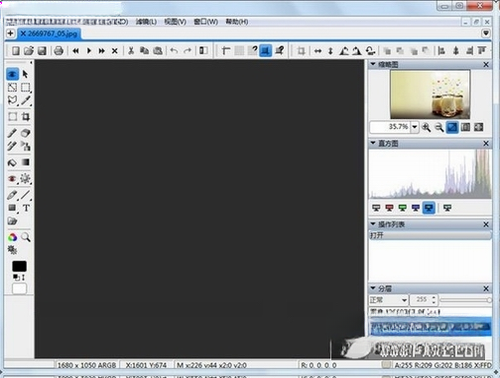Jump to the first image
Image resolution: width=500 pixels, height=378 pixels.
76,51
